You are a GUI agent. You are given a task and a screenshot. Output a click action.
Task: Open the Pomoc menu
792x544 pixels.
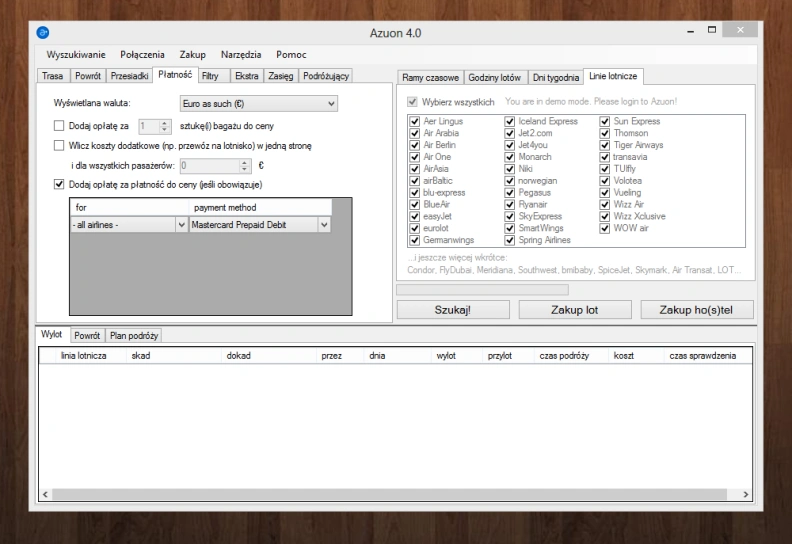coord(291,55)
